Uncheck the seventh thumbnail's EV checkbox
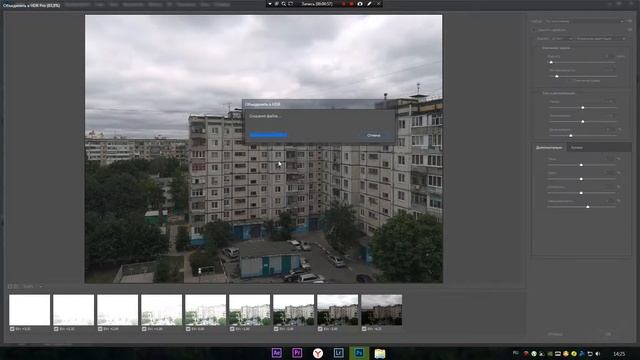This screenshot has height=360, width=640. point(276,329)
